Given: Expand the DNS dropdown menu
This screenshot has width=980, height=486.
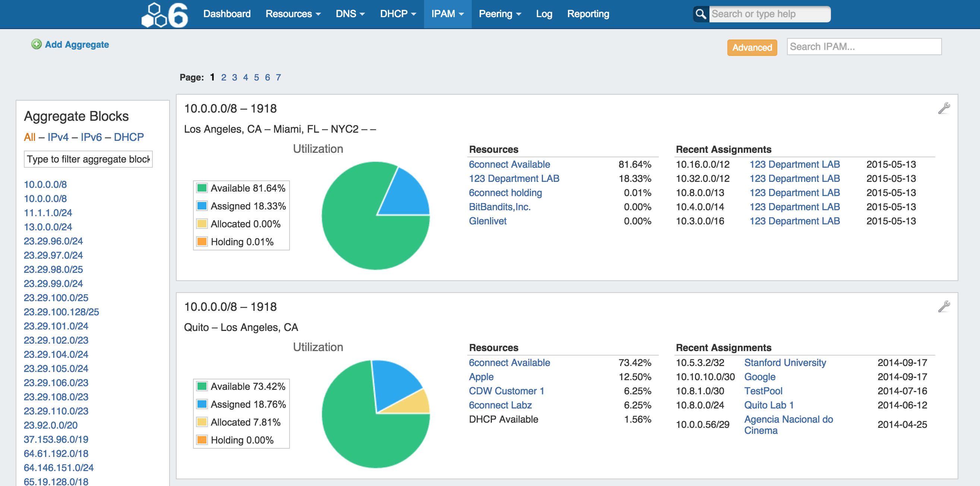Looking at the screenshot, I should pos(350,14).
